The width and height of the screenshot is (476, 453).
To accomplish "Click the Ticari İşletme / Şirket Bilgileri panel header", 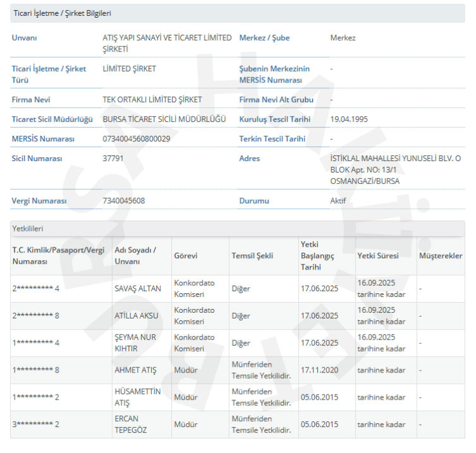I will [62, 13].
